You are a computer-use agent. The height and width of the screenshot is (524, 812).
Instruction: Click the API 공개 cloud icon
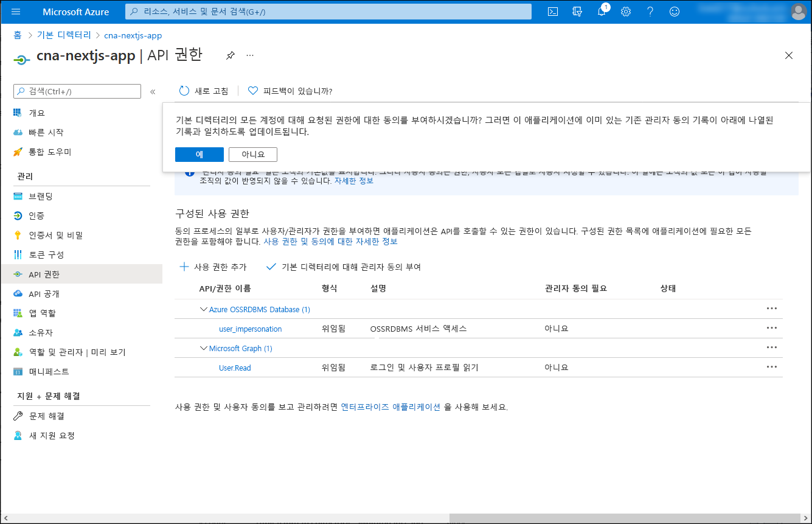[18, 293]
